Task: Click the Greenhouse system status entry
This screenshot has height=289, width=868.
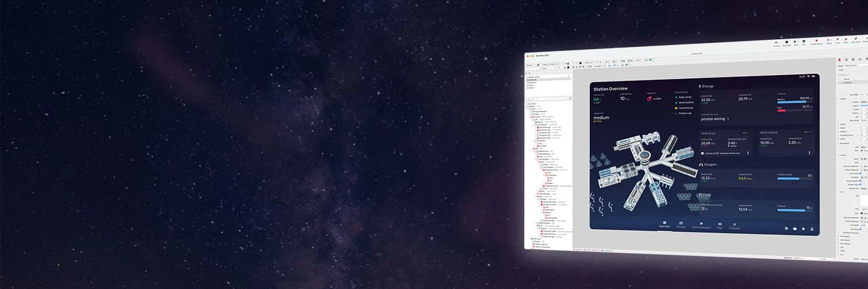Action: (685, 108)
